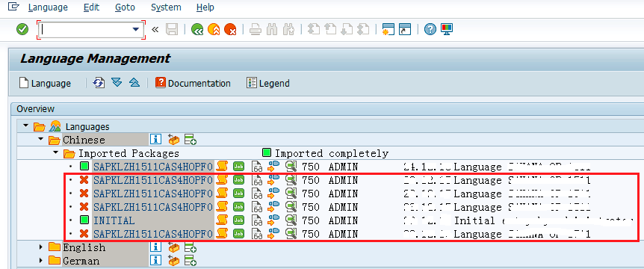Open Customize Local Layout monitor icon
Image resolution: width=644 pixels, height=269 pixels.
click(447, 29)
